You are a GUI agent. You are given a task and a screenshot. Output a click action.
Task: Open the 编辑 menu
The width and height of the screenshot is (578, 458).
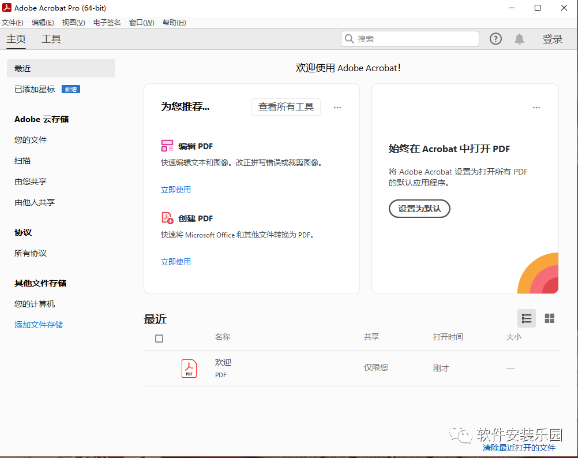[x=43, y=22]
